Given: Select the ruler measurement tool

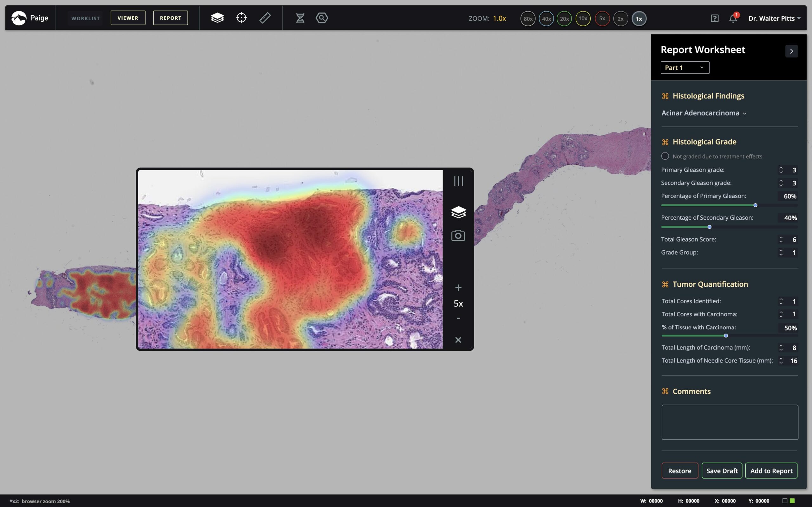Looking at the screenshot, I should pos(265,18).
